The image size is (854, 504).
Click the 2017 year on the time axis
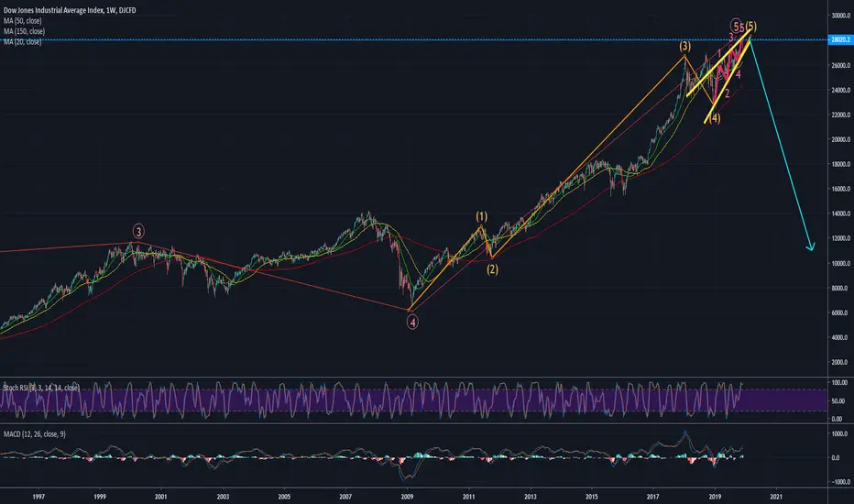[653, 497]
